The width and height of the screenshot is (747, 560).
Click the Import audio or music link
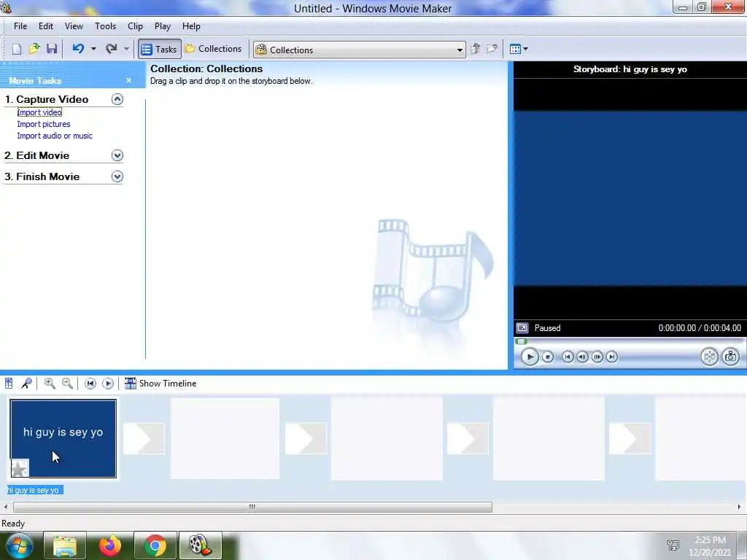(x=55, y=136)
